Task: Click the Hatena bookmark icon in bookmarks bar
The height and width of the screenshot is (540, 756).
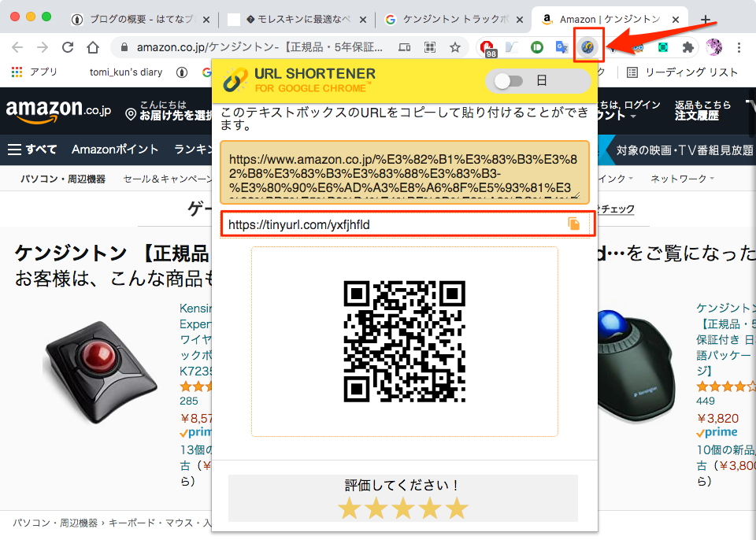Action: [x=182, y=72]
